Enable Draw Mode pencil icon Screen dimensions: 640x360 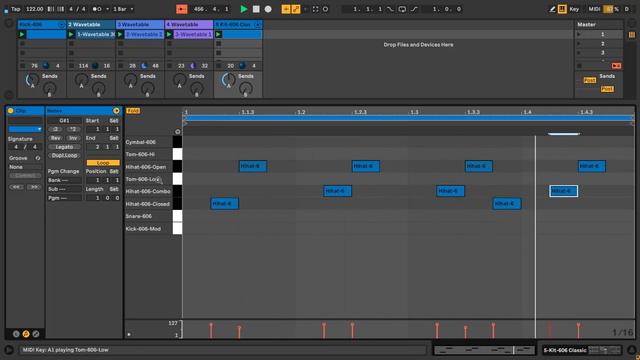(552, 9)
